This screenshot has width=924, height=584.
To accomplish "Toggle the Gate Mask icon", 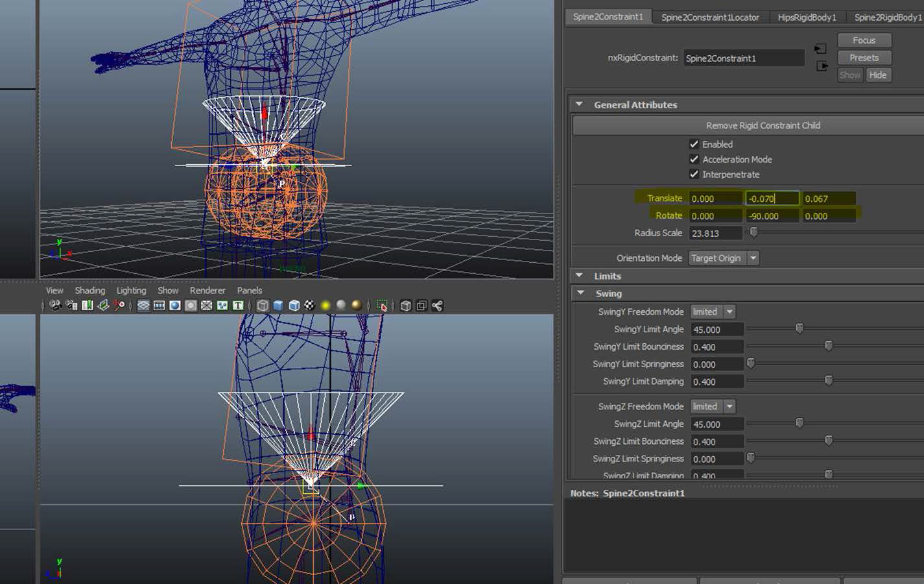I will click(x=191, y=306).
